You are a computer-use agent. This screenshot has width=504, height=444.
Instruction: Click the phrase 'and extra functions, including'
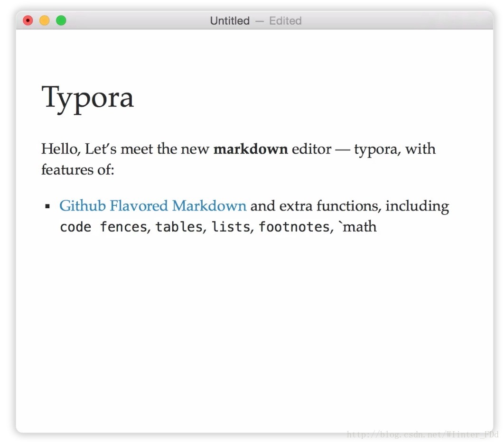tap(350, 206)
